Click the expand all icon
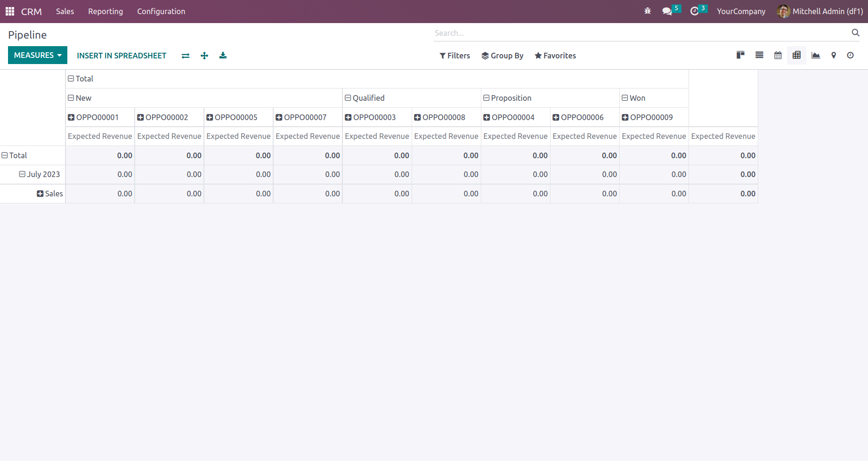 coord(204,56)
